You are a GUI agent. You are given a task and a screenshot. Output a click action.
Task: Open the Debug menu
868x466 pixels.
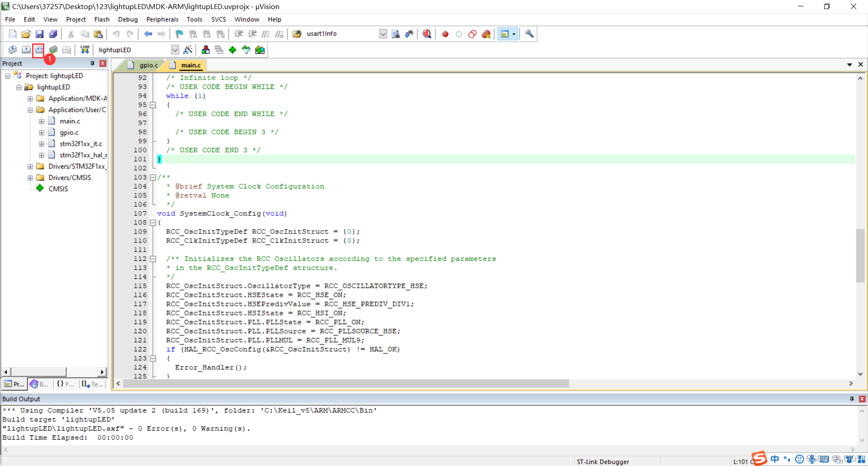(x=128, y=19)
